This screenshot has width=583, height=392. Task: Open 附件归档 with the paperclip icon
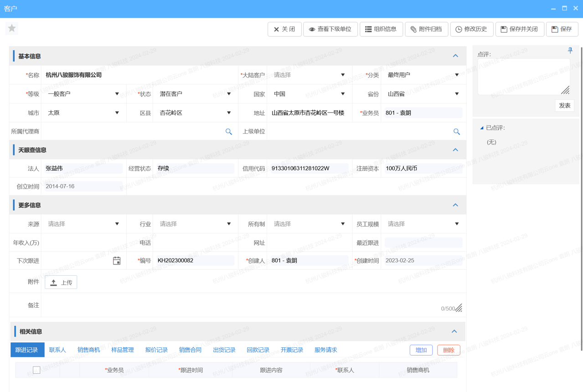pos(426,29)
